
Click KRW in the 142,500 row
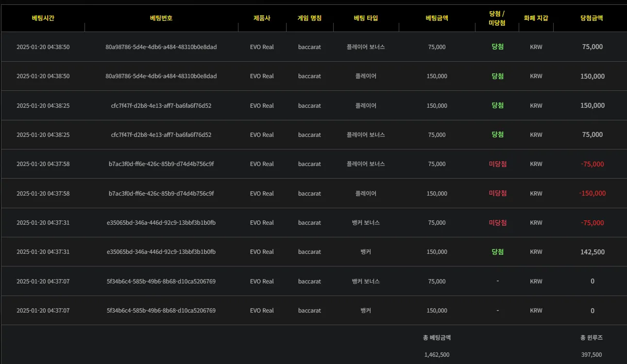(x=536, y=252)
